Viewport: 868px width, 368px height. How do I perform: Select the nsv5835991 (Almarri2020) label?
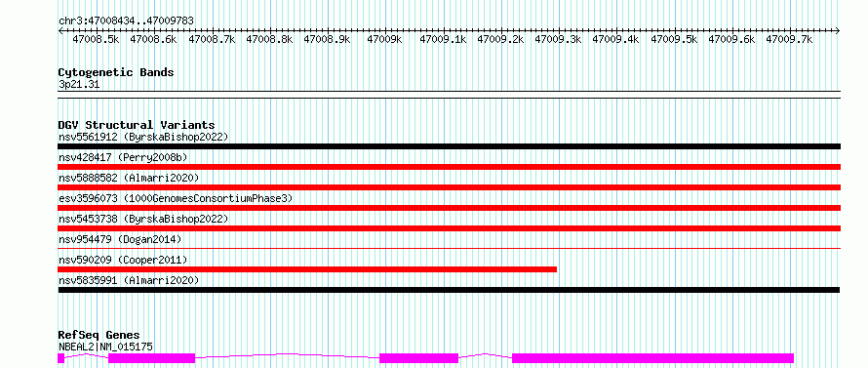tap(129, 280)
